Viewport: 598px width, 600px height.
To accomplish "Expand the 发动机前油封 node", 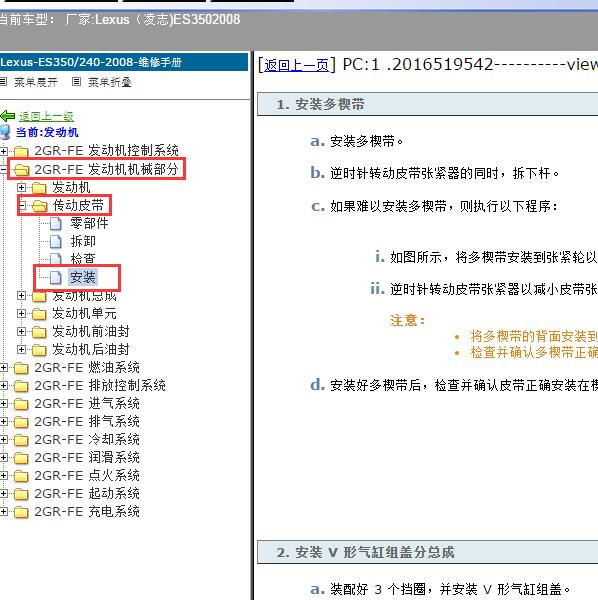I will (21, 331).
